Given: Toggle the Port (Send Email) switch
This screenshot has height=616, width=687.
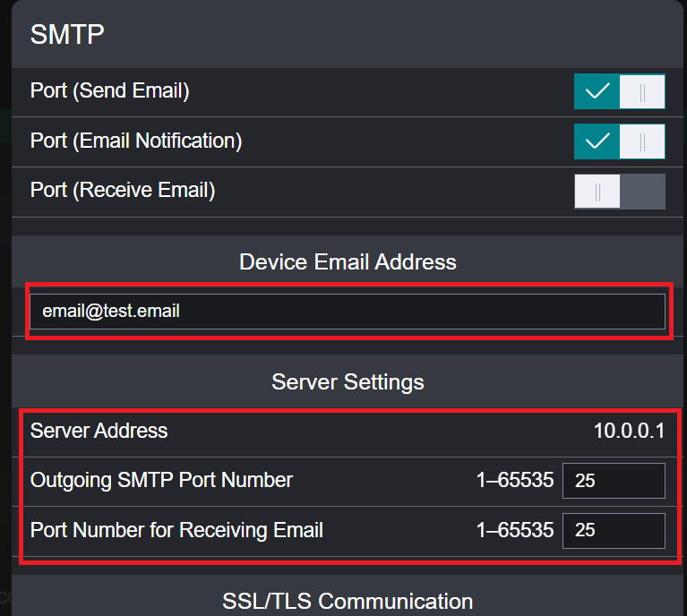Looking at the screenshot, I should 619,91.
